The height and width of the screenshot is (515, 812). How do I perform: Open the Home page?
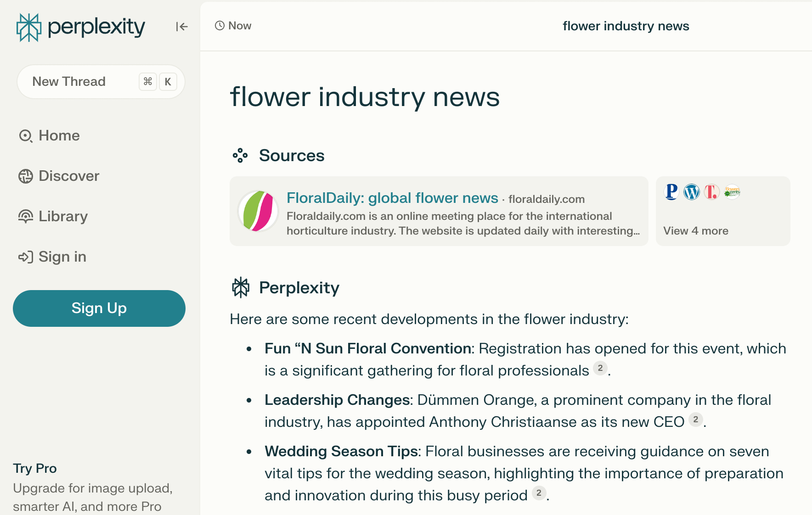(x=49, y=136)
